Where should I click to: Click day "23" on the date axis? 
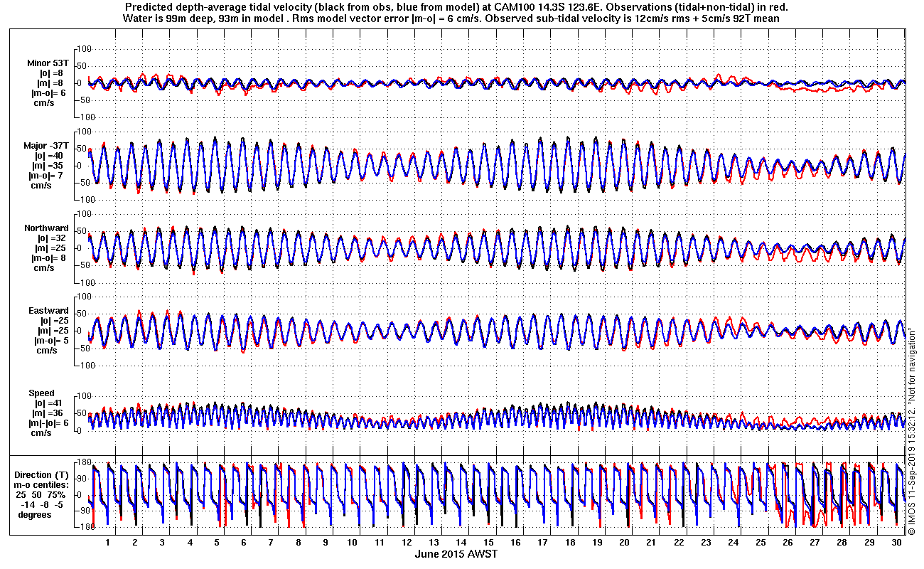[x=706, y=543]
